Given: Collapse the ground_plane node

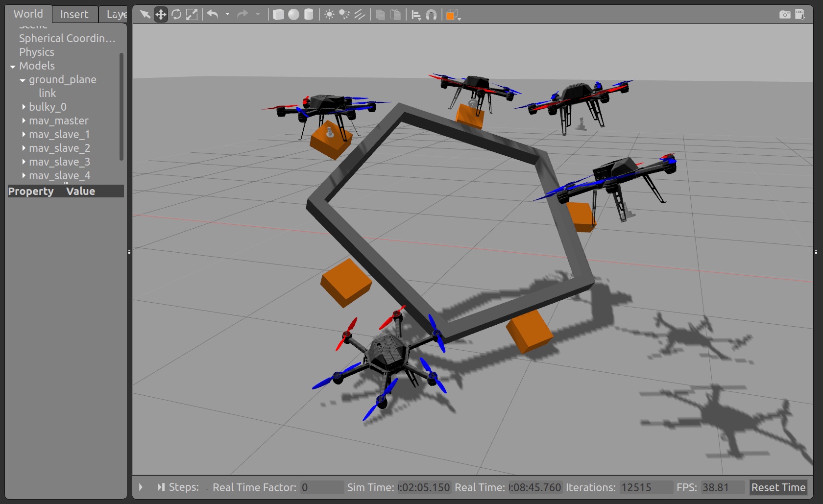Looking at the screenshot, I should [x=23, y=80].
